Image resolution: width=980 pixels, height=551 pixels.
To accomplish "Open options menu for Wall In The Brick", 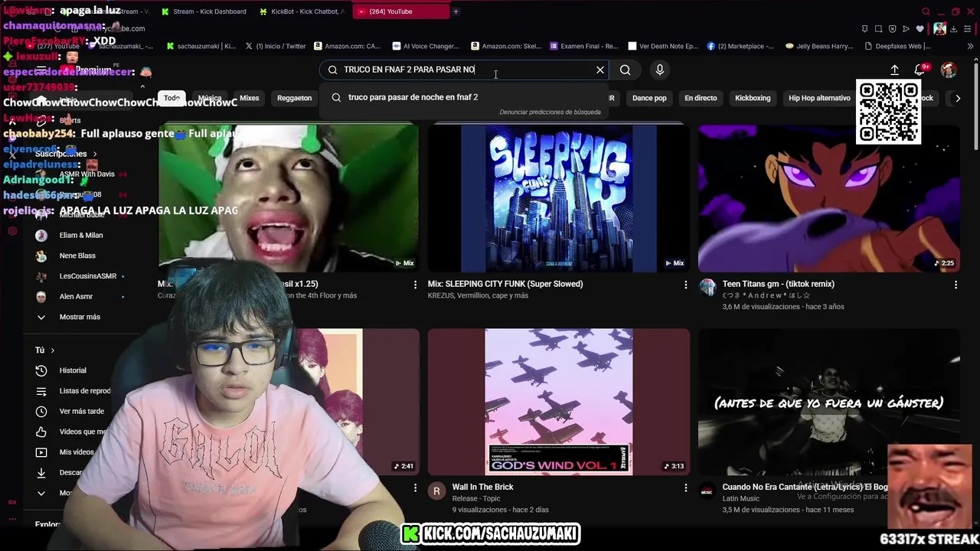I will tap(685, 487).
